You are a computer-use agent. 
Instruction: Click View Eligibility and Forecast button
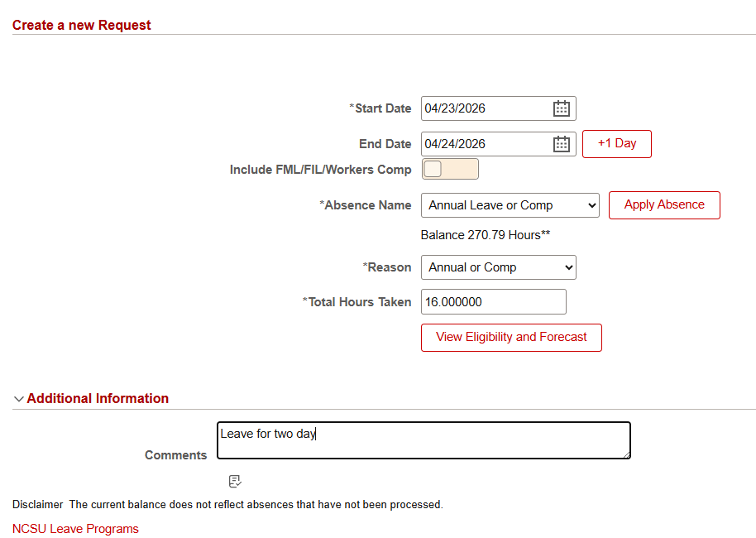pos(511,337)
